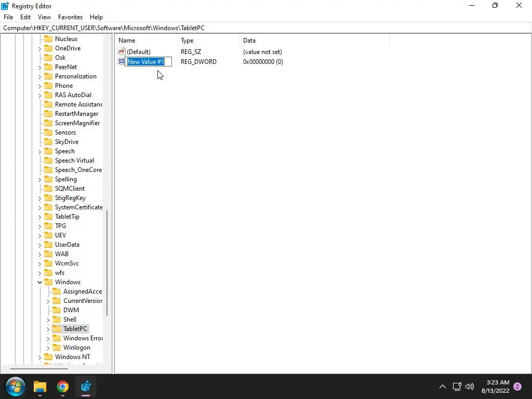The width and height of the screenshot is (532, 399).
Task: Click the tree pane horizontal scrollbar
Action: point(39,368)
